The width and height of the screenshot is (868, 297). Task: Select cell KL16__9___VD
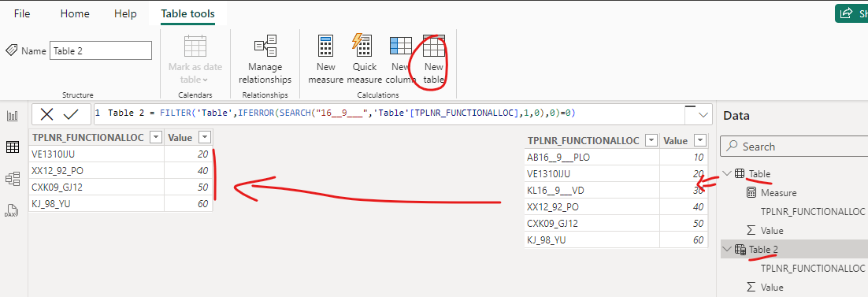point(592,191)
